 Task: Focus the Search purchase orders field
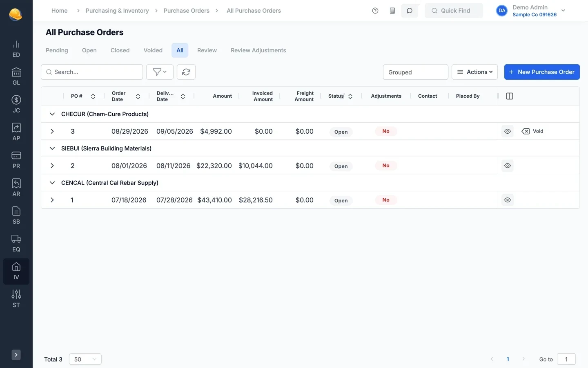(x=92, y=72)
